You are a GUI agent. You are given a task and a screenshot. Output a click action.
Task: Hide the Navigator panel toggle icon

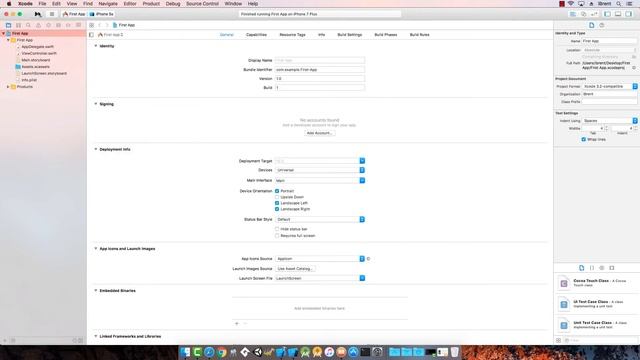[x=607, y=14]
